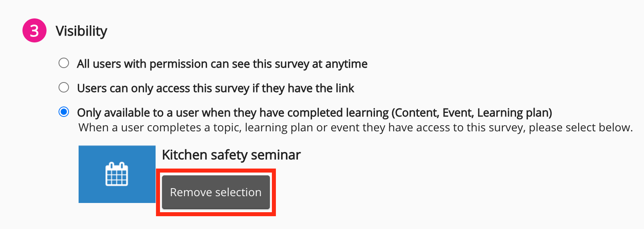The height and width of the screenshot is (229, 644).
Task: Click the word "anytime" in first option
Action: pos(346,64)
